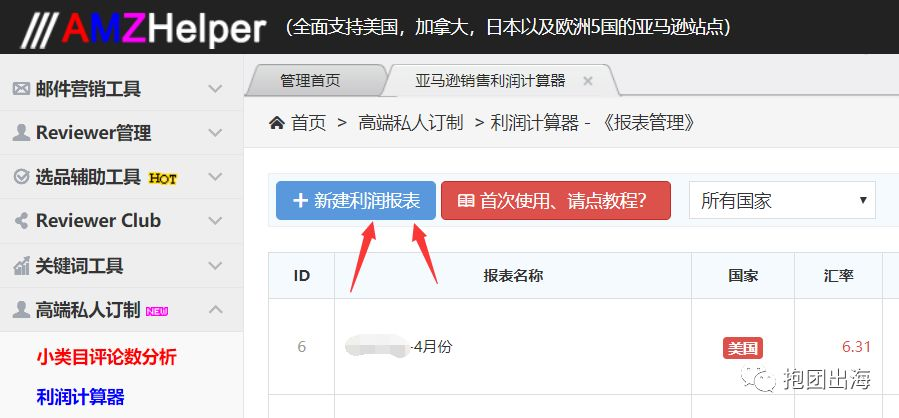
Task: Expand the Reviewer管理 section chevron
Action: 215,133
